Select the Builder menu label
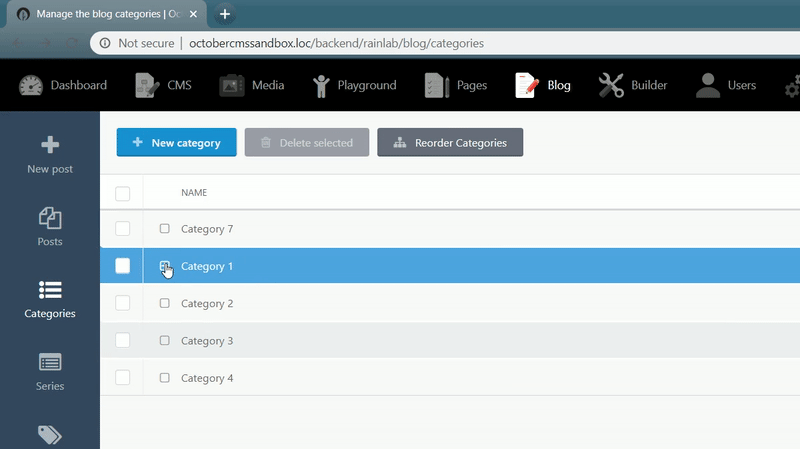The height and width of the screenshot is (449, 800). [649, 85]
